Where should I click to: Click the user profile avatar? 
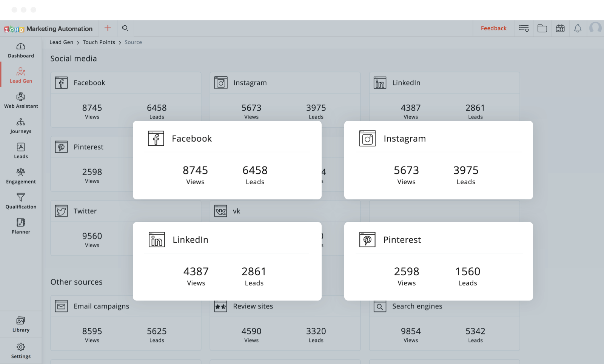coord(595,28)
